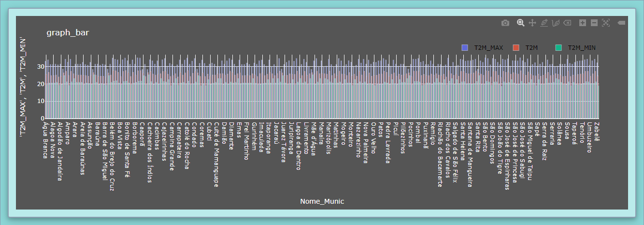
Task: Click the Autoscale icon in the modebar
Action: coord(606,23)
